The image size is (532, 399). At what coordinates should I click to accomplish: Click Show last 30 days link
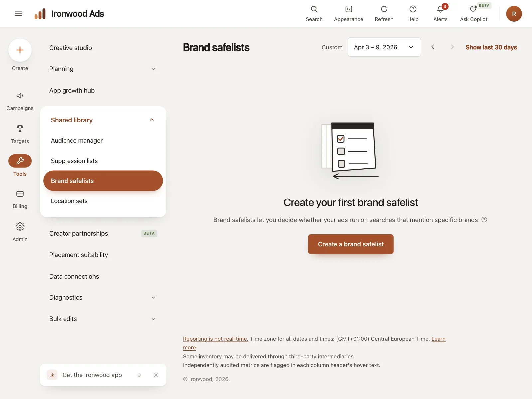tap(491, 47)
